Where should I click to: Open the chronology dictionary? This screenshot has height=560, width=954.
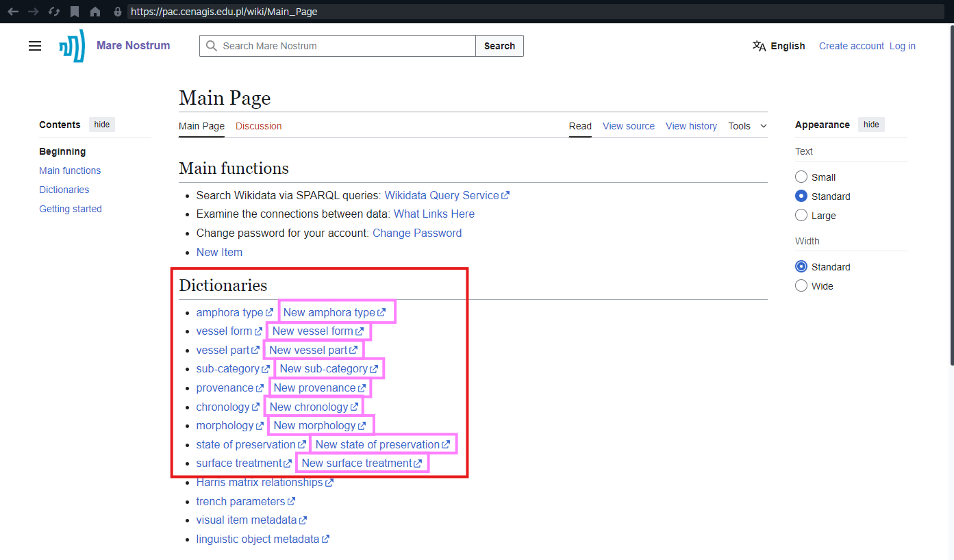(x=228, y=407)
